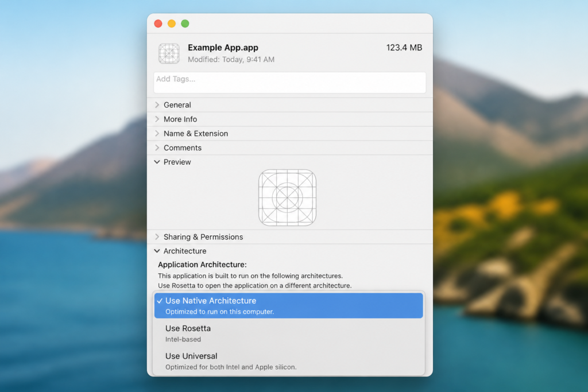Screen dimensions: 588x392
Task: Expand the Sharing & Permissions section
Action: [x=157, y=237]
